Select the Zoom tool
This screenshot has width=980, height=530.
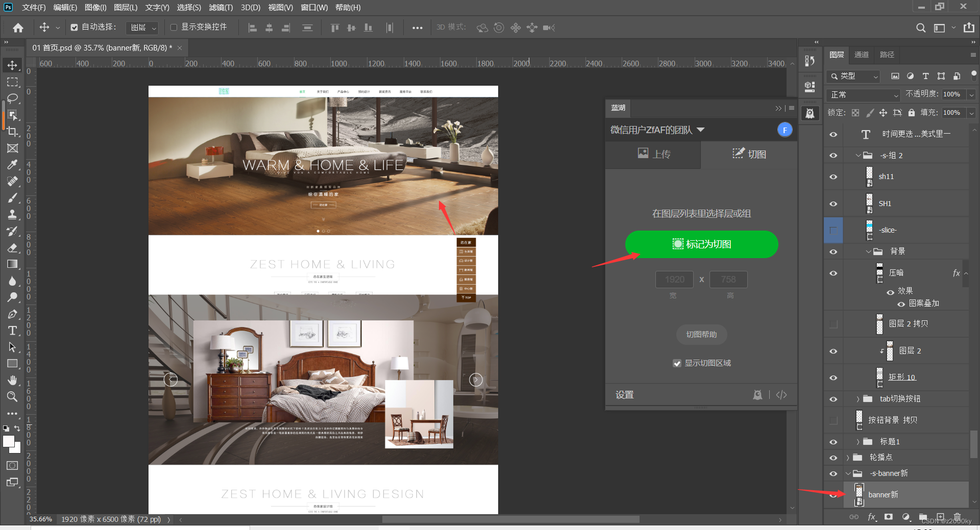pyautogui.click(x=12, y=396)
